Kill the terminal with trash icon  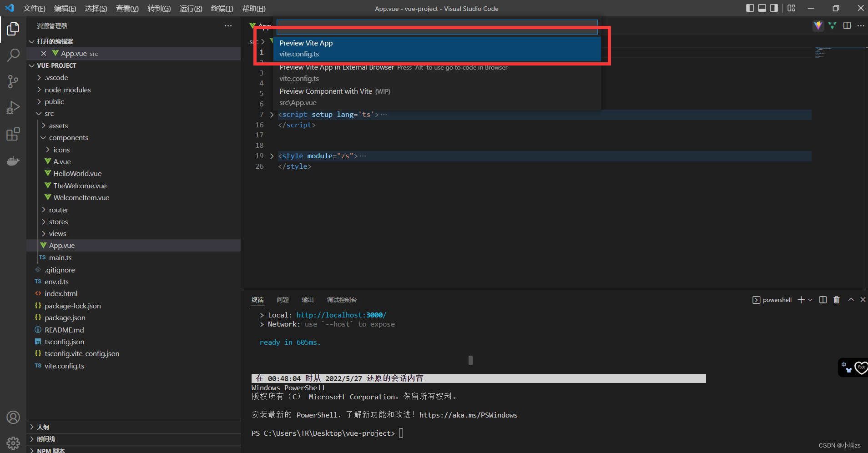[837, 300]
